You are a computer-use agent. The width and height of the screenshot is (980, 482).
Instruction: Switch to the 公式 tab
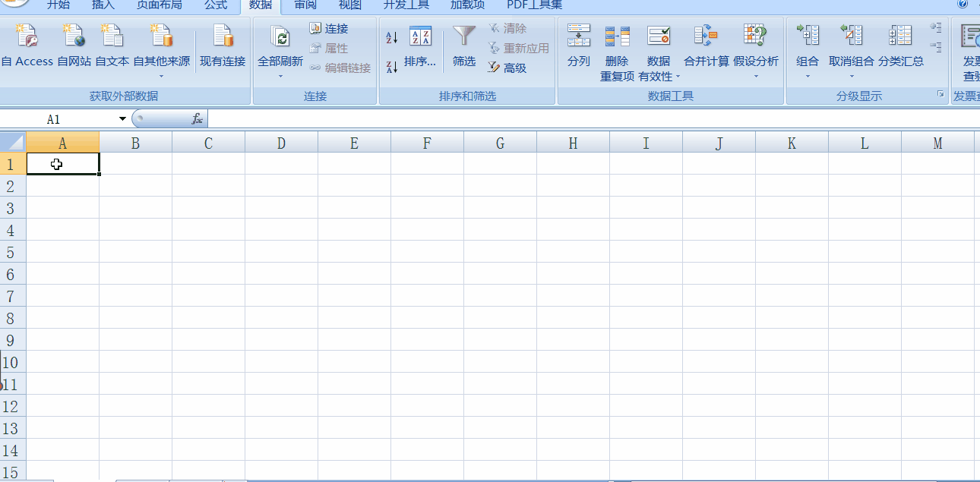tap(216, 5)
